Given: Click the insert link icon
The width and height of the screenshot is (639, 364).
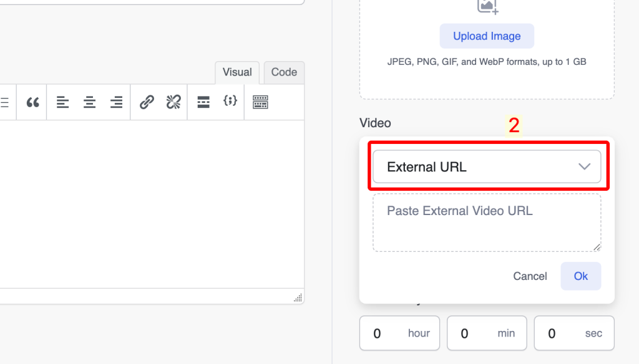Looking at the screenshot, I should coord(147,102).
